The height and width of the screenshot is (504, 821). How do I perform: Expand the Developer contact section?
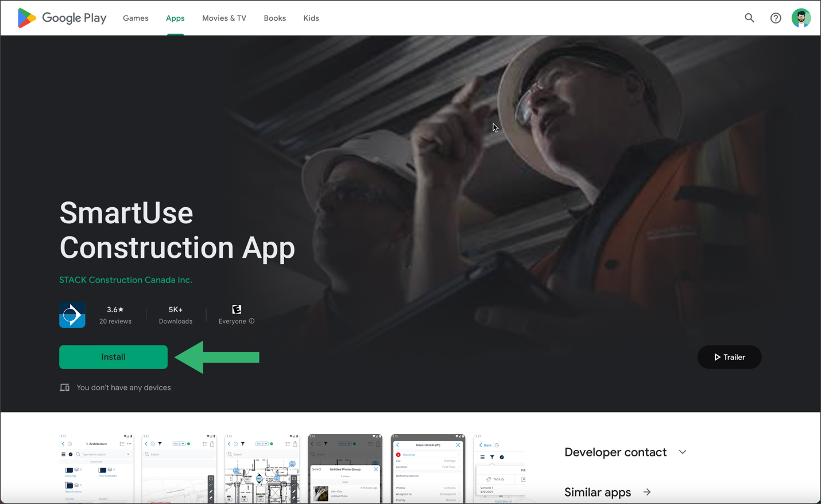[625, 452]
